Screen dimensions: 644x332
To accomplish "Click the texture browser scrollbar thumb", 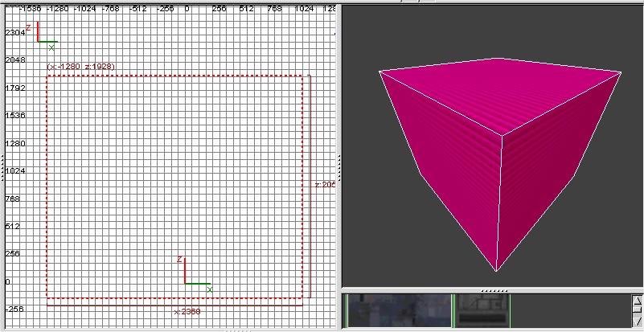I will coord(638,310).
